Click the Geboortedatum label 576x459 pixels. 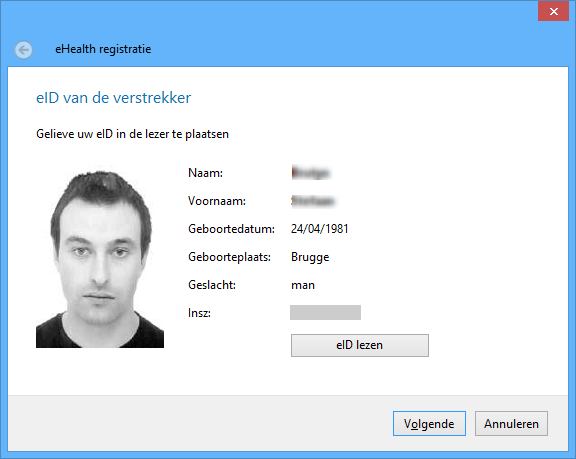coord(231,229)
